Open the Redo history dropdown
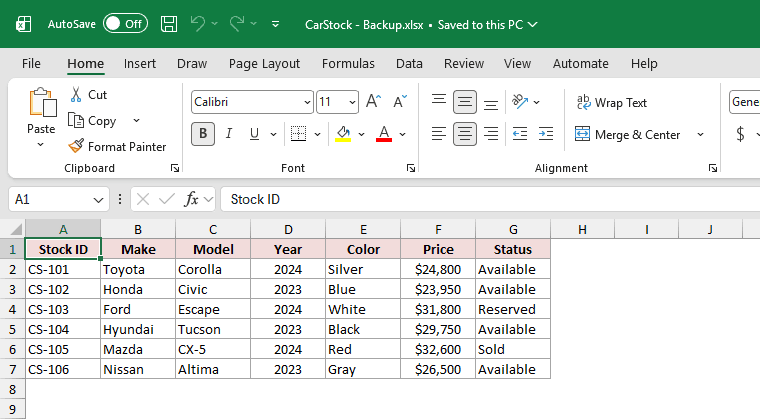760x419 pixels. [x=253, y=24]
